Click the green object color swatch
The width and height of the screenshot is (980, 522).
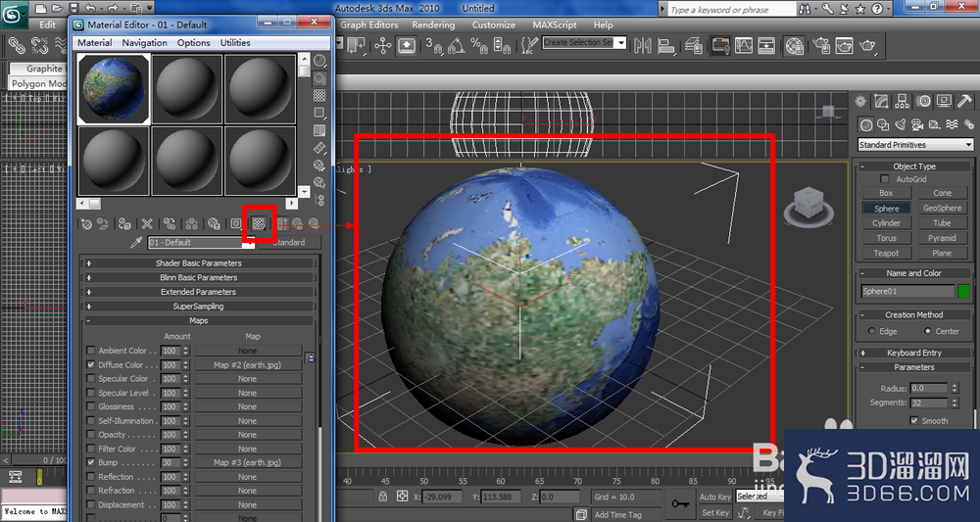coord(964,291)
